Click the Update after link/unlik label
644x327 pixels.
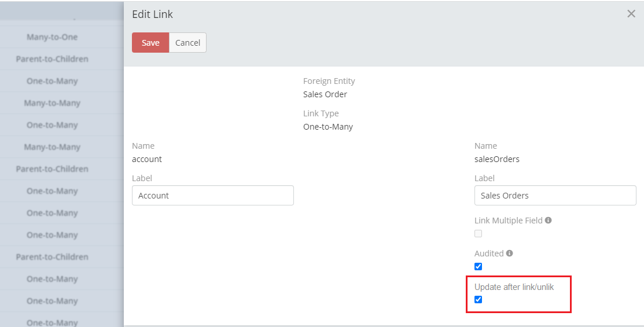tap(514, 286)
